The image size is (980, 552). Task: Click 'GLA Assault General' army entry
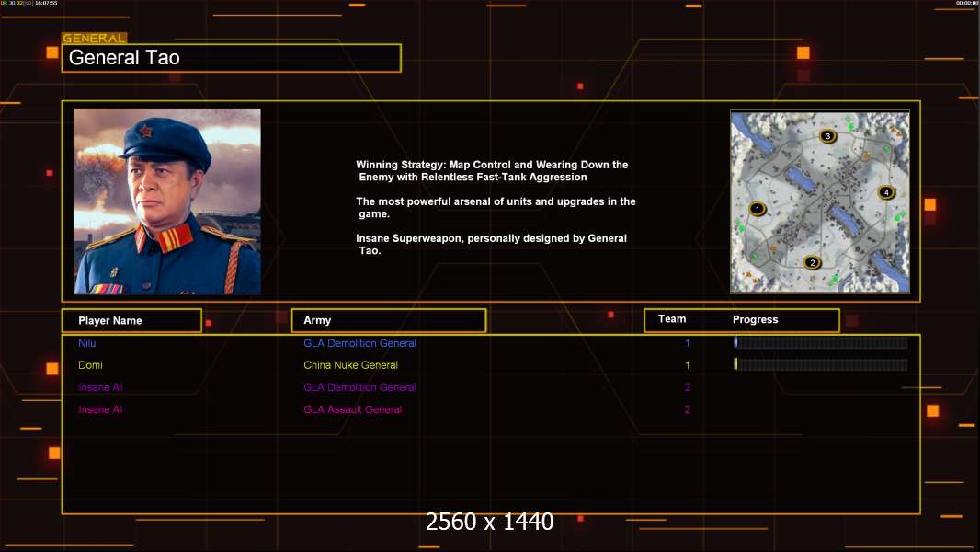pos(352,409)
